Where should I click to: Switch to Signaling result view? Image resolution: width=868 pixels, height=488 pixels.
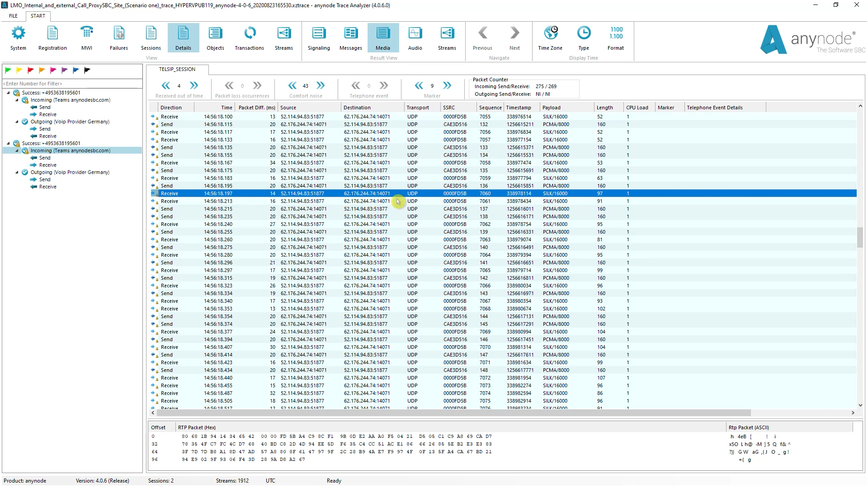tap(319, 38)
